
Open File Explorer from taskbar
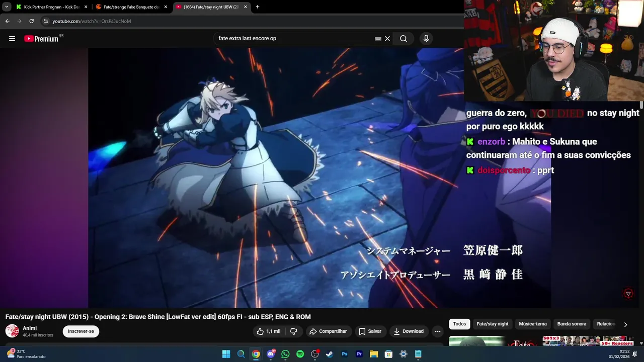click(x=374, y=354)
